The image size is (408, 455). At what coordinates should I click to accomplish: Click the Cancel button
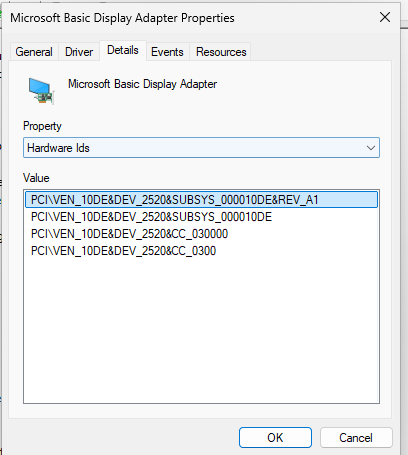pyautogui.click(x=356, y=437)
